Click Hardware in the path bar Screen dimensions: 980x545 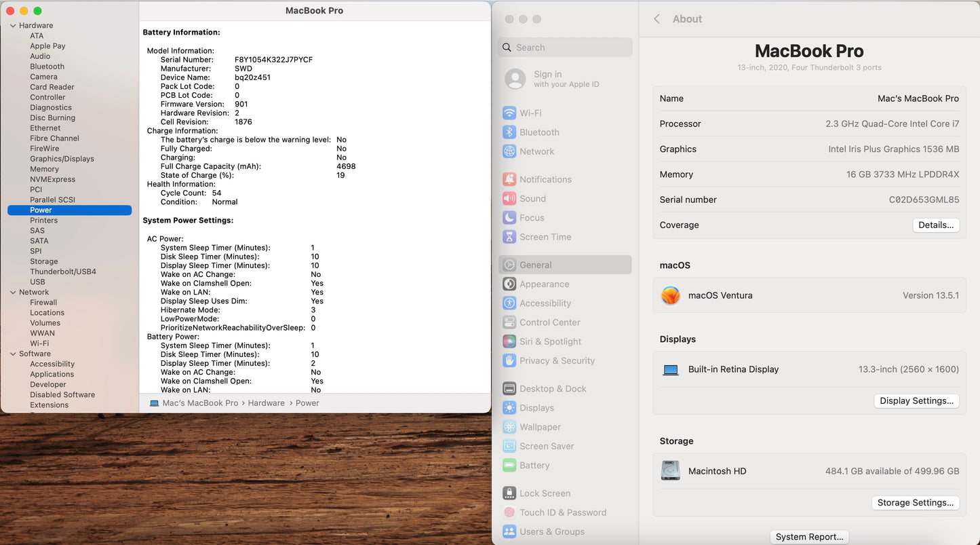[266, 403]
